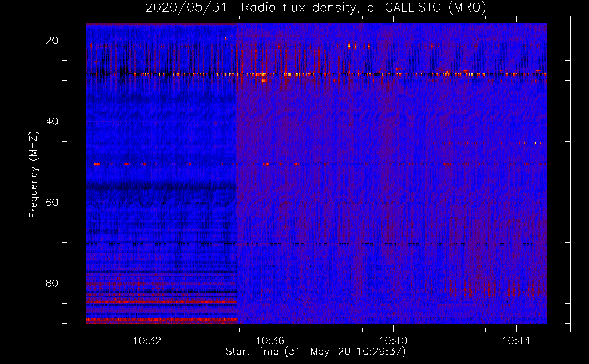This screenshot has width=589, height=364.
Task: Click the "20" frequency tick label
Action: tap(52, 40)
